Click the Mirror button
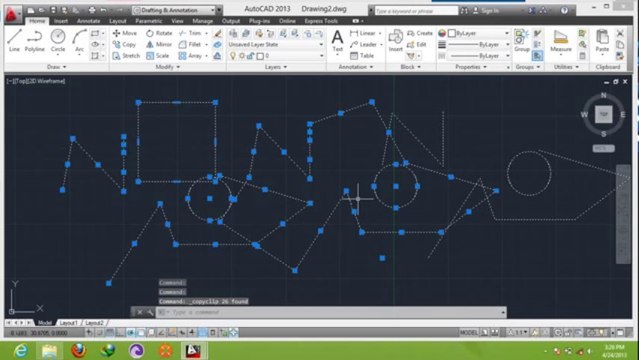The height and width of the screenshot is (360, 639). (159, 44)
